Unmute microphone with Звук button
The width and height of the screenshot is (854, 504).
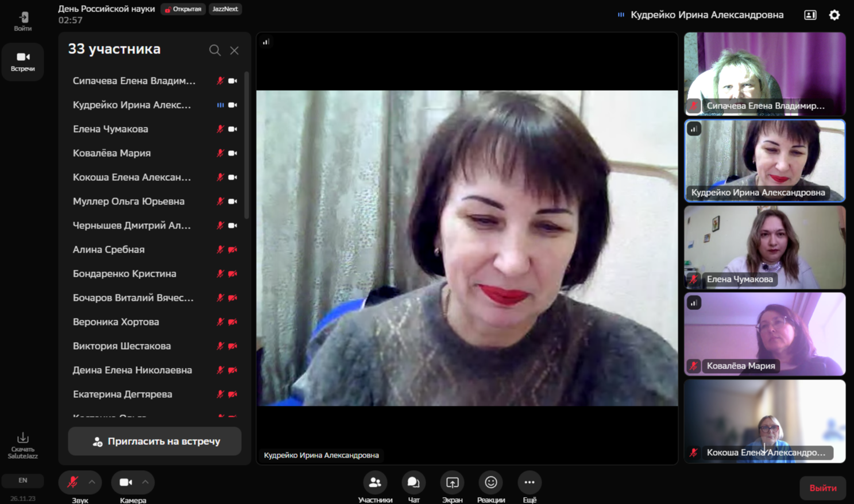coord(72,483)
